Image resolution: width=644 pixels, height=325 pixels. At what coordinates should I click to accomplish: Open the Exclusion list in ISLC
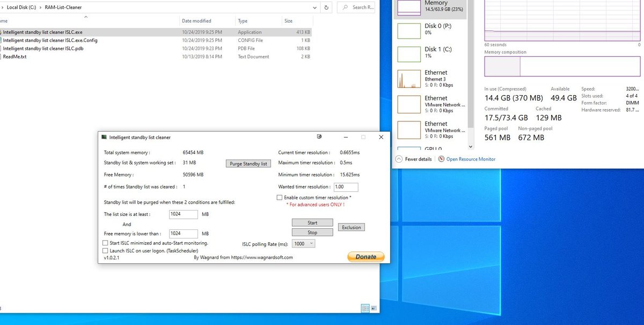352,227
